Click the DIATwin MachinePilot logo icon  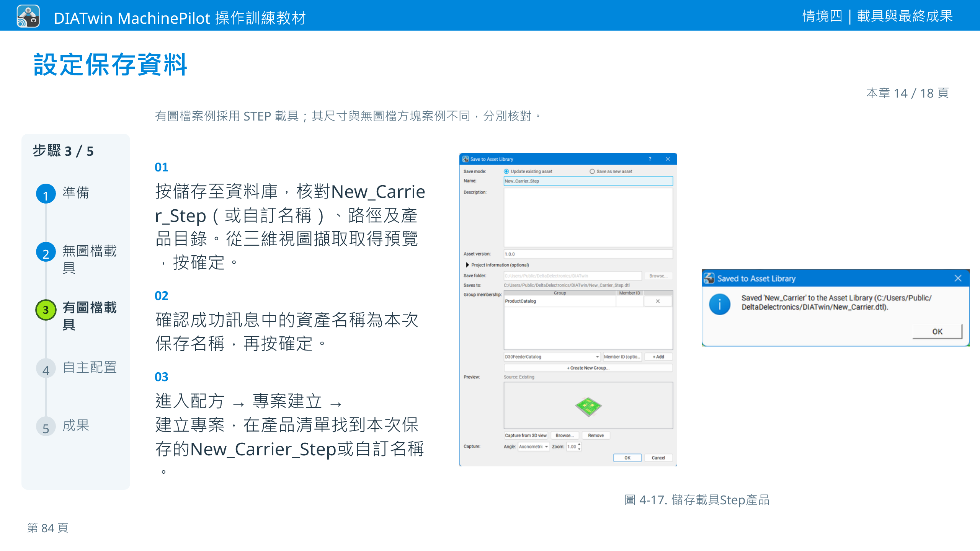tap(28, 16)
